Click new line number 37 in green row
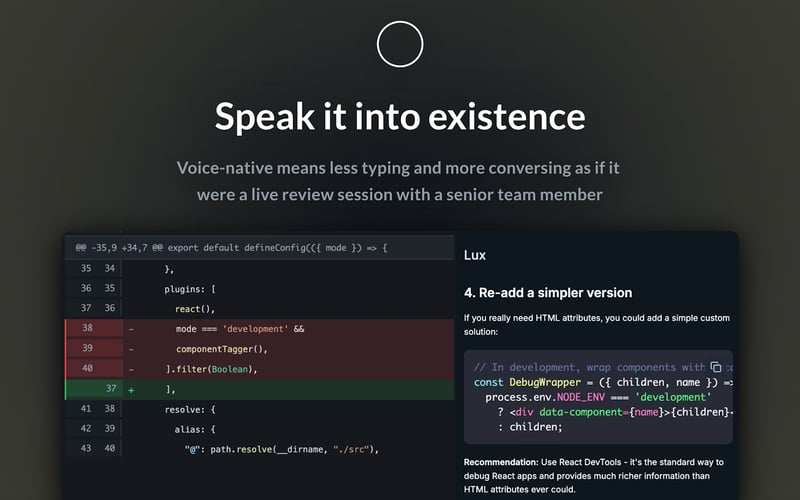 (x=111, y=388)
